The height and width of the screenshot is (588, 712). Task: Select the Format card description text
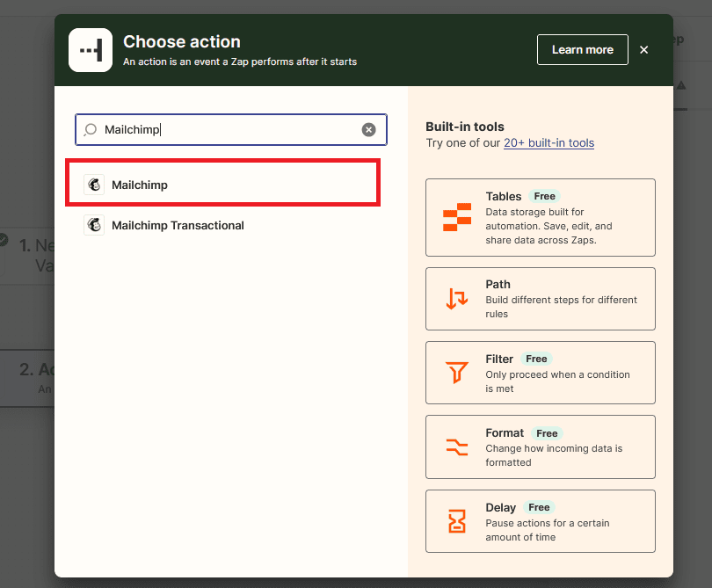tap(554, 455)
